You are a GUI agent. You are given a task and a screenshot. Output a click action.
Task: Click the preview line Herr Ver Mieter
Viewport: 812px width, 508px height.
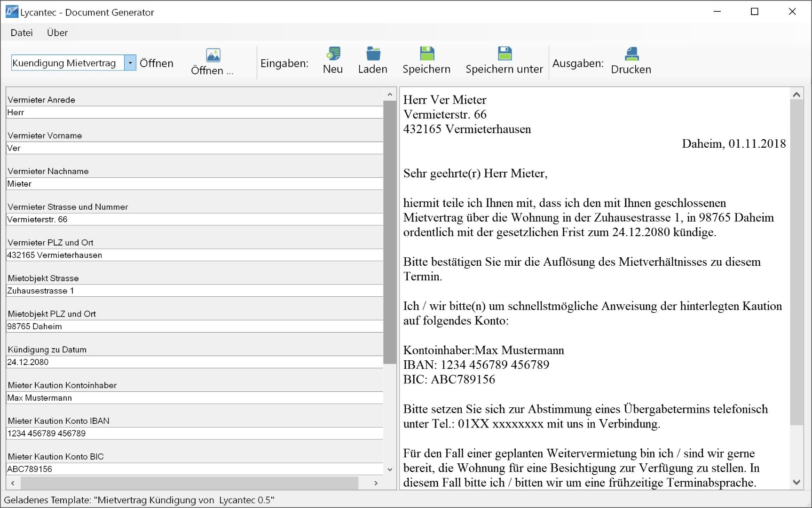tap(445, 100)
